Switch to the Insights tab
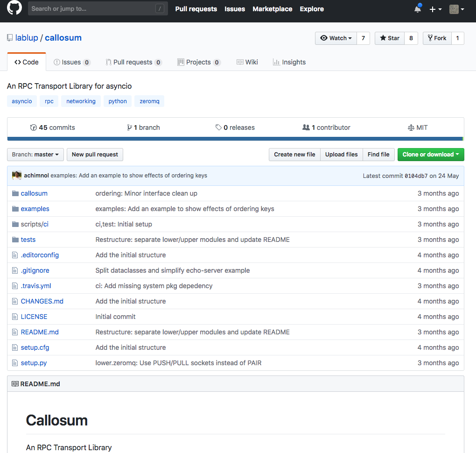 click(x=289, y=62)
